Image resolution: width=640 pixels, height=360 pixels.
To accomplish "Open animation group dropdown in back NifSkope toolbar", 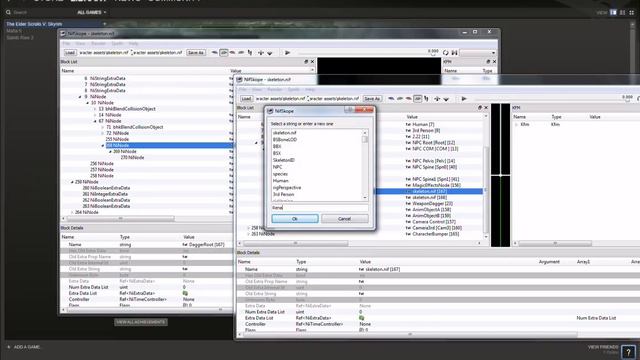I will click(478, 53).
